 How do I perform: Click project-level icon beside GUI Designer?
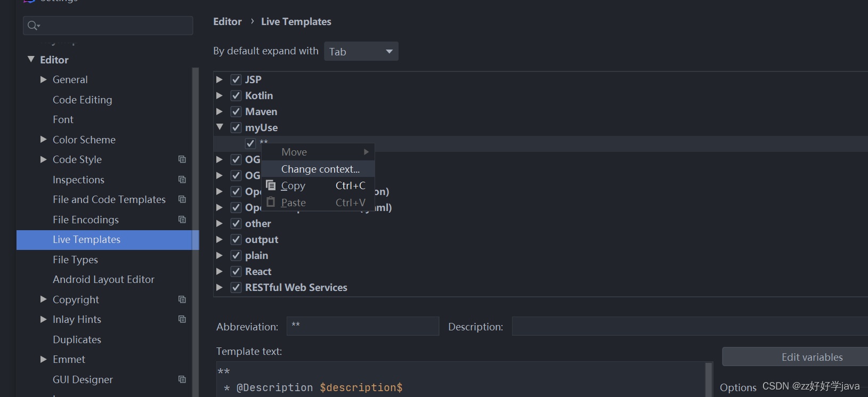click(182, 379)
